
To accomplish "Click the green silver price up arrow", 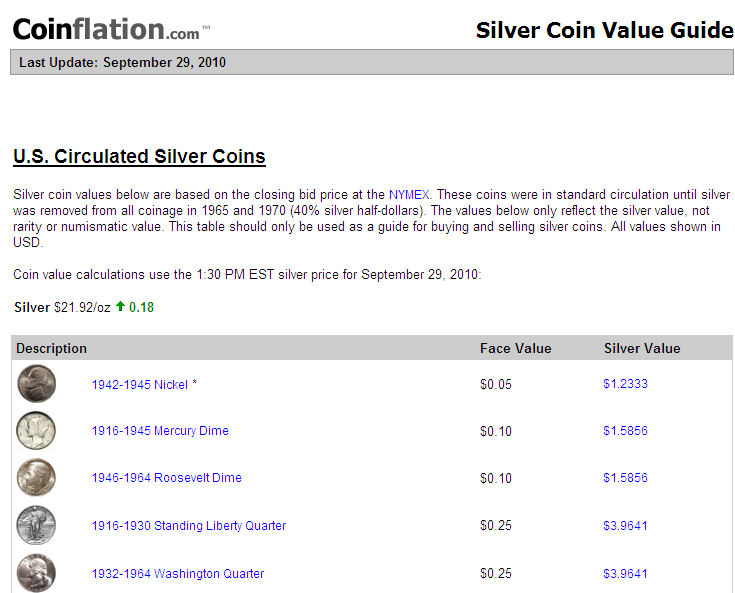I will tap(120, 307).
